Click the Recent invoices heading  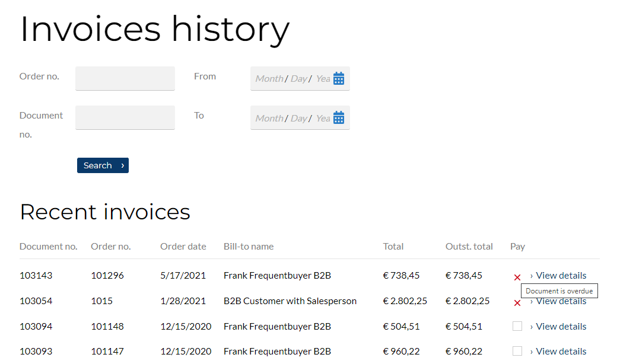point(105,212)
